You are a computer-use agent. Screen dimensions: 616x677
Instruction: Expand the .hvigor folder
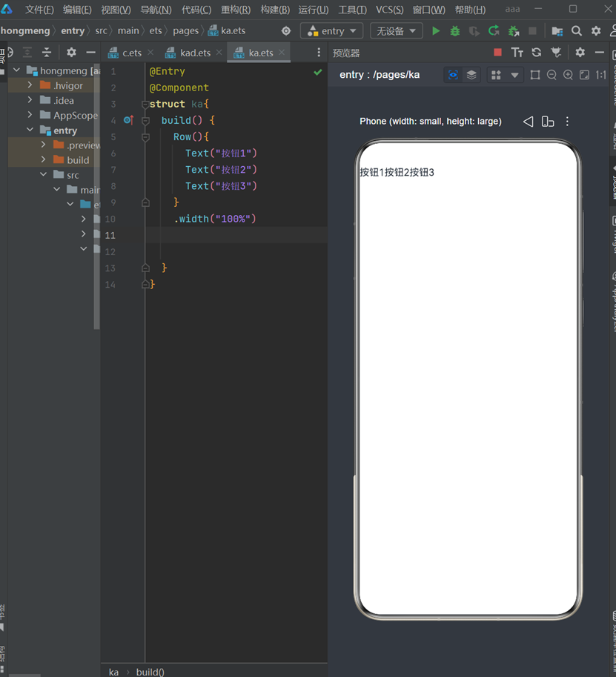point(30,85)
